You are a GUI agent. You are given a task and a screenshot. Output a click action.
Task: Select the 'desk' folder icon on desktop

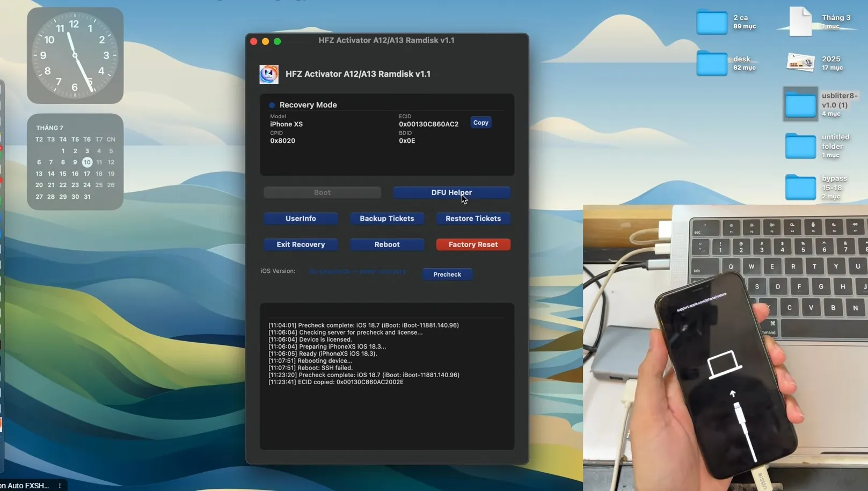[712, 63]
